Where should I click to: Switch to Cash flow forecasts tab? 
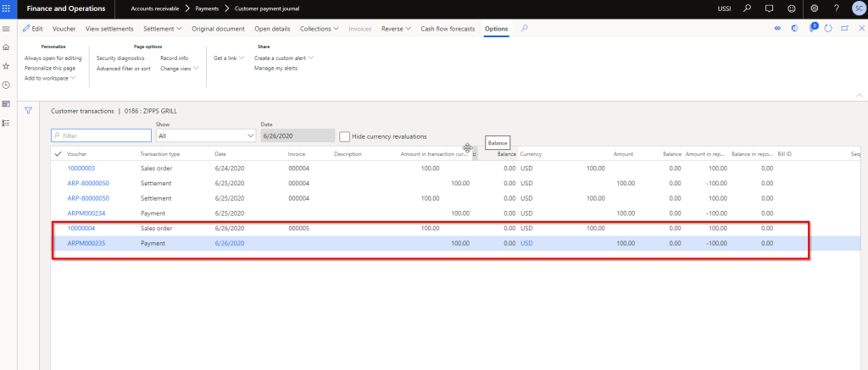pyautogui.click(x=448, y=29)
